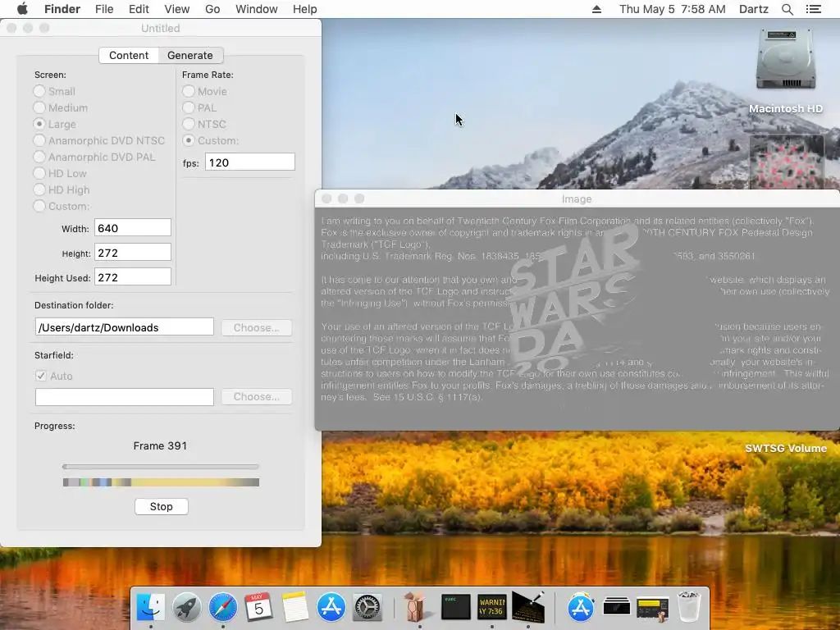Click the star crawl generator dock icon
The width and height of the screenshot is (840, 630).
(528, 607)
